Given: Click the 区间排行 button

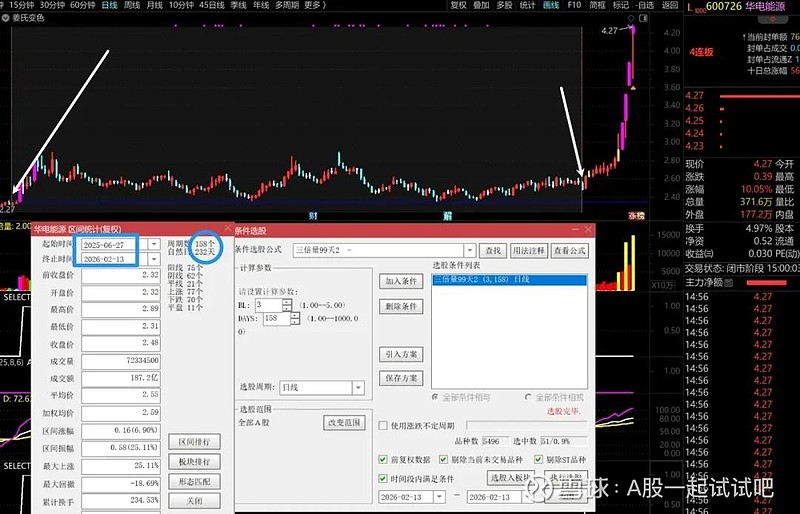Looking at the screenshot, I should pos(194,442).
